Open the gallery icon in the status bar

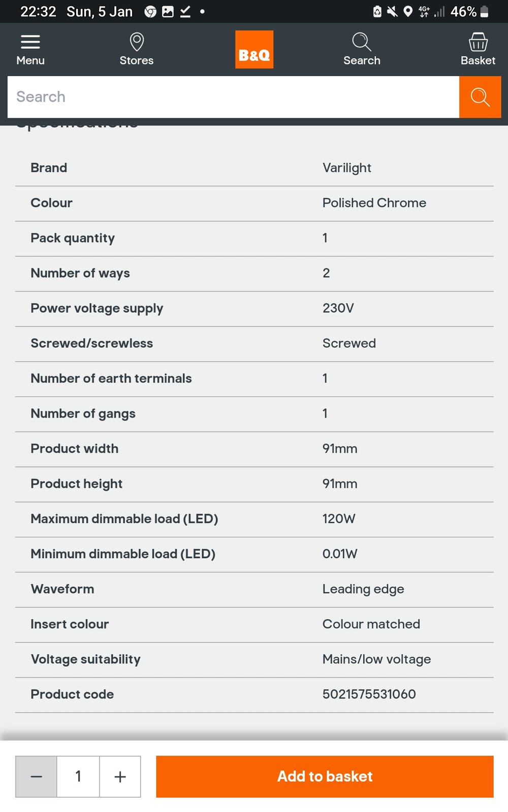click(168, 11)
